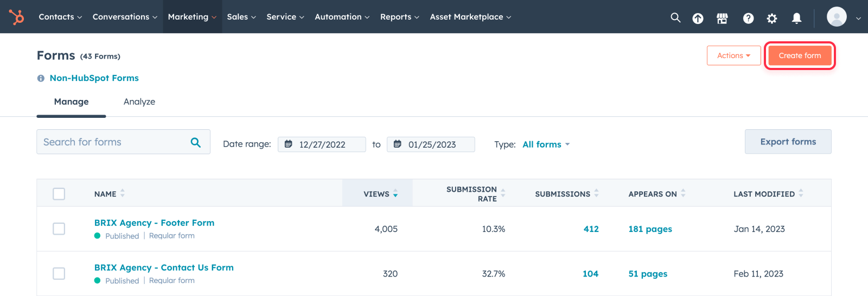Expand the Automation menu

coord(342,17)
